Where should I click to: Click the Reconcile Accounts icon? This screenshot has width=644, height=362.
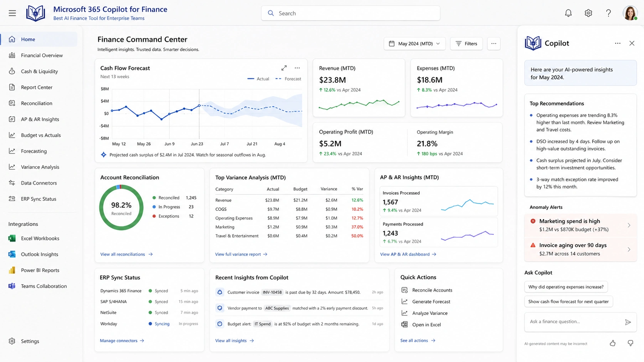point(404,290)
